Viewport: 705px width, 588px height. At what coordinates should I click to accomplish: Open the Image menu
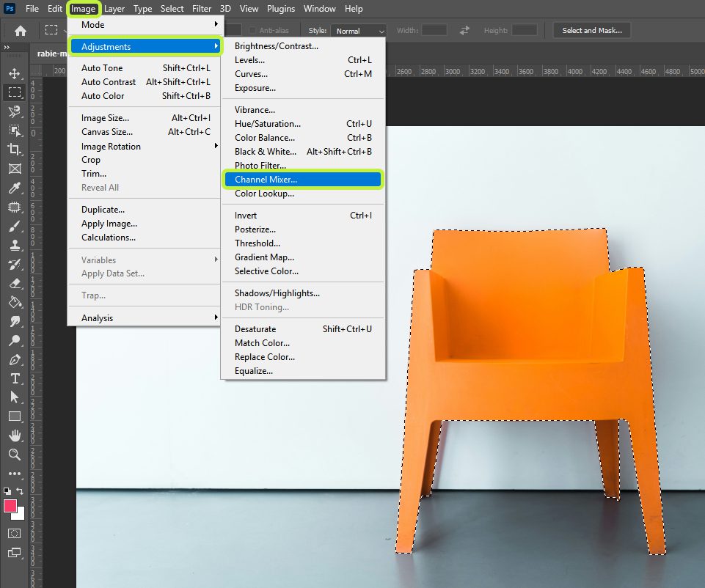point(83,9)
